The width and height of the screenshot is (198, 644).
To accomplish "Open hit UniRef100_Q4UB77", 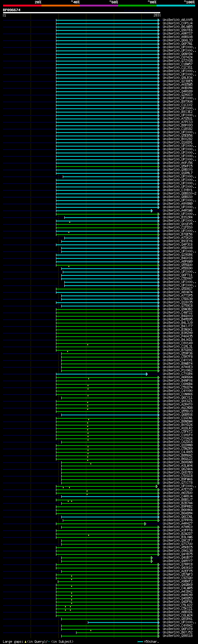I will click(x=178, y=557).
